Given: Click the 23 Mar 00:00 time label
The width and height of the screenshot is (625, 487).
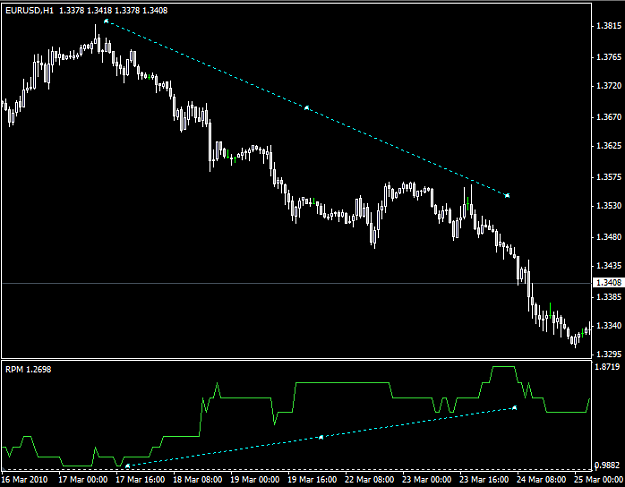Looking at the screenshot, I should pyautogui.click(x=427, y=479).
